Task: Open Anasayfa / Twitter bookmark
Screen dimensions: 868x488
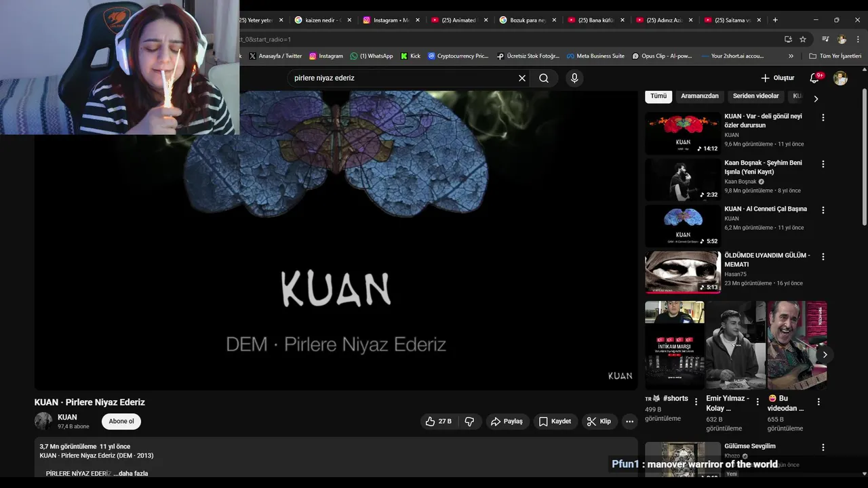Action: coord(275,56)
